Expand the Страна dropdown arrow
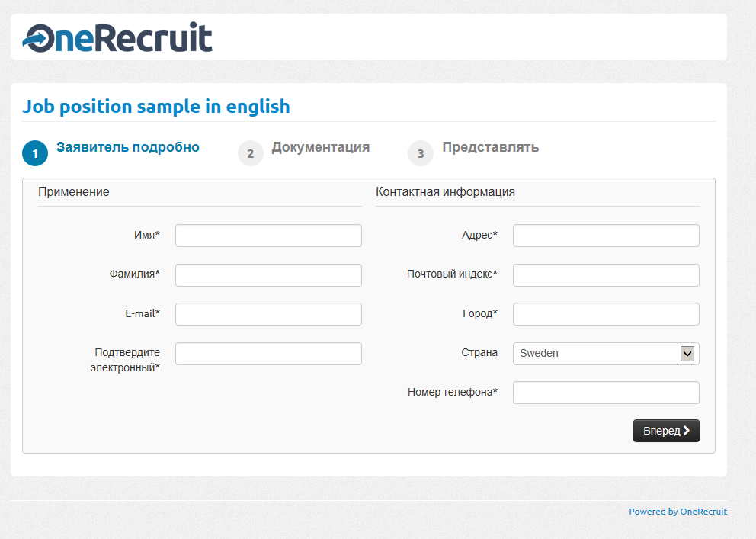Image resolution: width=756 pixels, height=539 pixels. click(x=687, y=354)
